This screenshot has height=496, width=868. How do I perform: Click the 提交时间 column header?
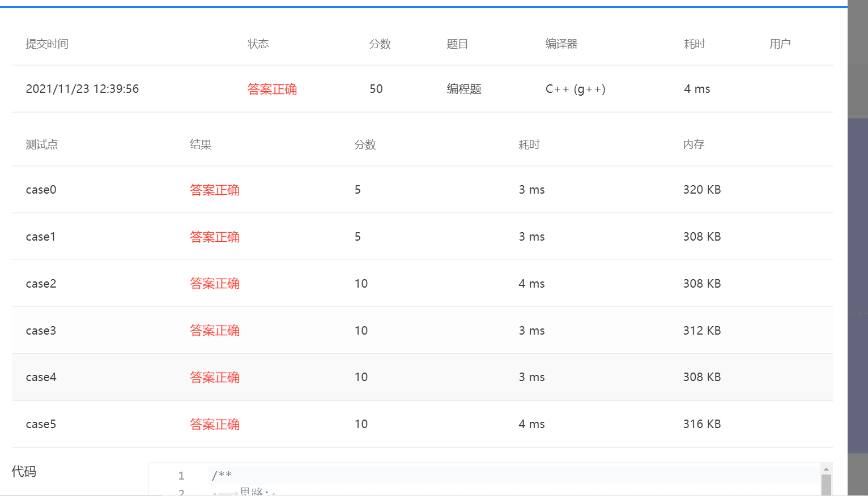(47, 44)
